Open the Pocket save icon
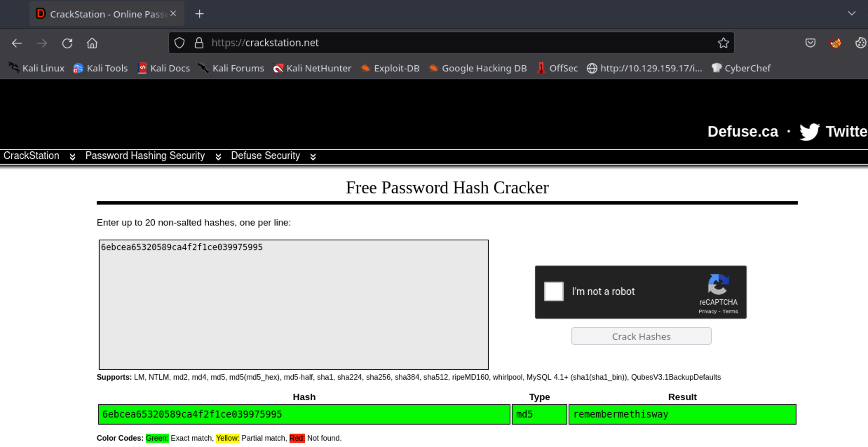Image resolution: width=868 pixels, height=447 pixels. tap(810, 43)
